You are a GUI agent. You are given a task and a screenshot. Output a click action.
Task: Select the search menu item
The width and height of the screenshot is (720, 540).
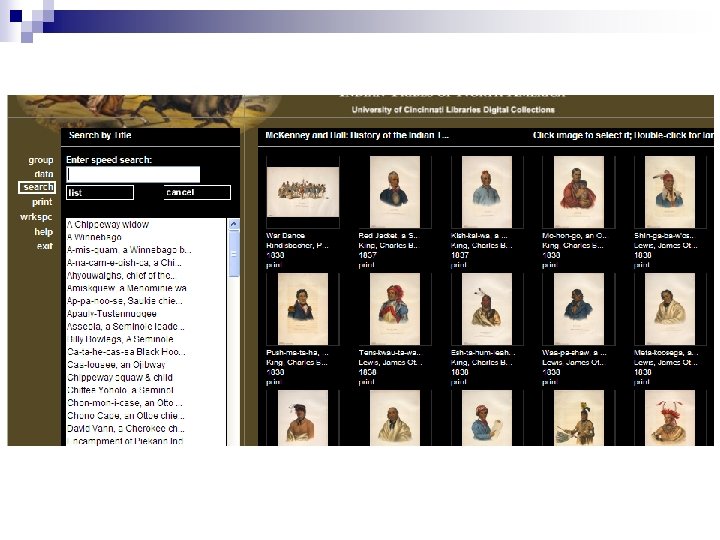pos(38,187)
